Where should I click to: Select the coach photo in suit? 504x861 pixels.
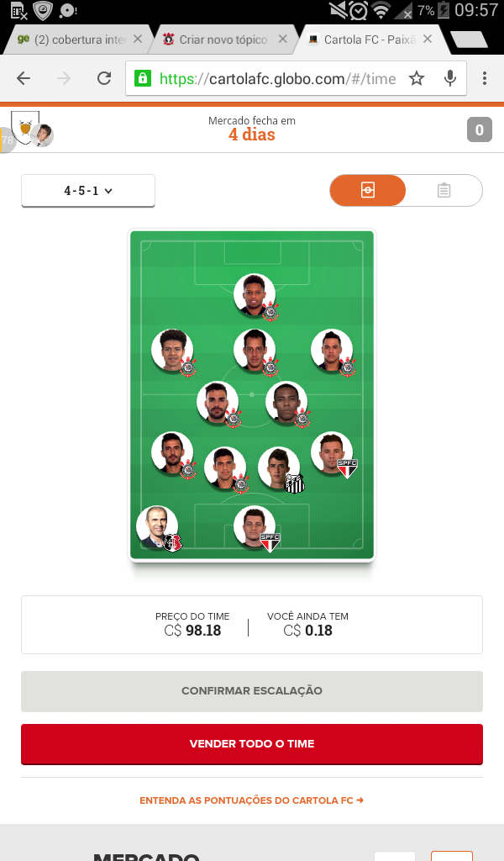(x=158, y=528)
